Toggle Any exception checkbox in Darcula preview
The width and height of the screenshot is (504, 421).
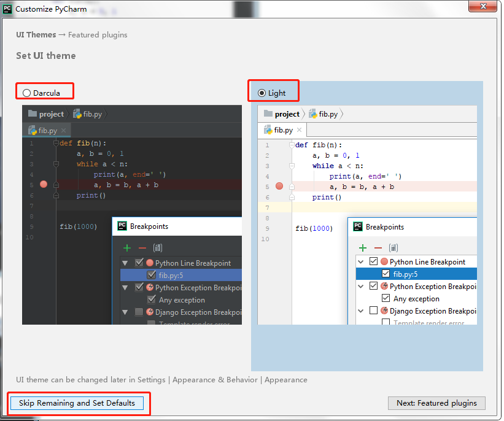click(152, 299)
